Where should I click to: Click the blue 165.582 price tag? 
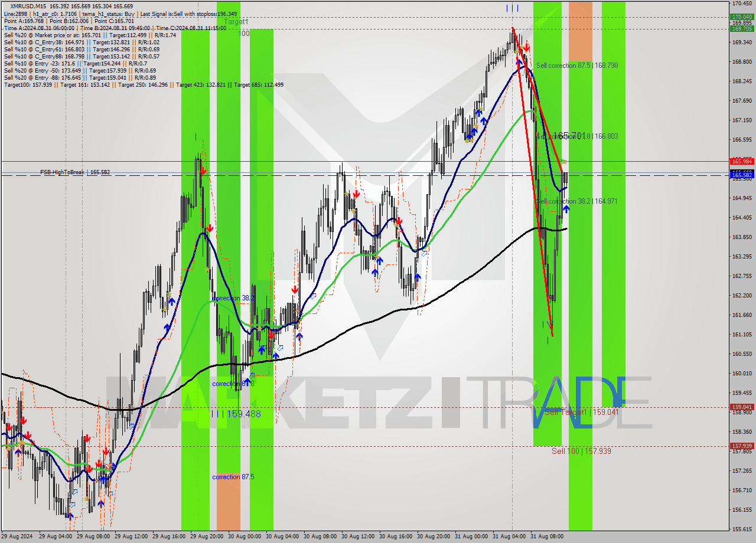coord(742,175)
